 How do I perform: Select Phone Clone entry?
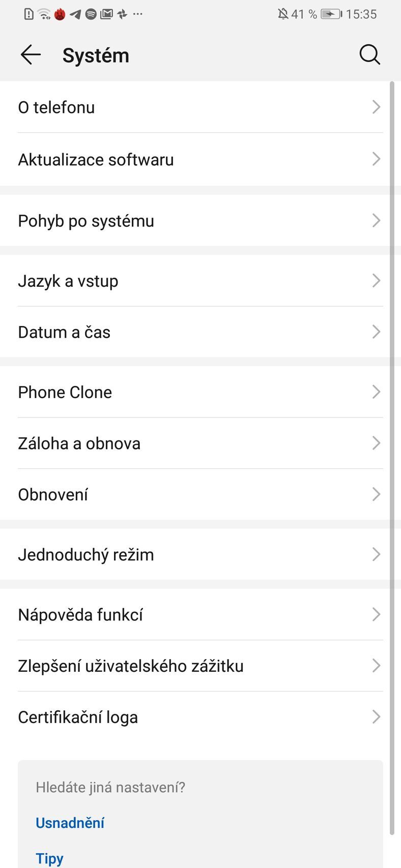coord(200,392)
